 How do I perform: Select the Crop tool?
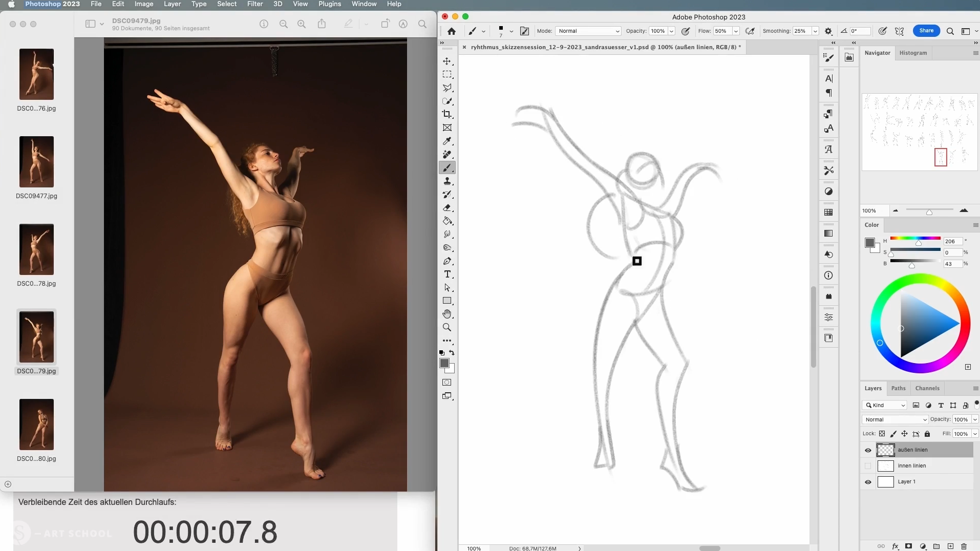[447, 114]
